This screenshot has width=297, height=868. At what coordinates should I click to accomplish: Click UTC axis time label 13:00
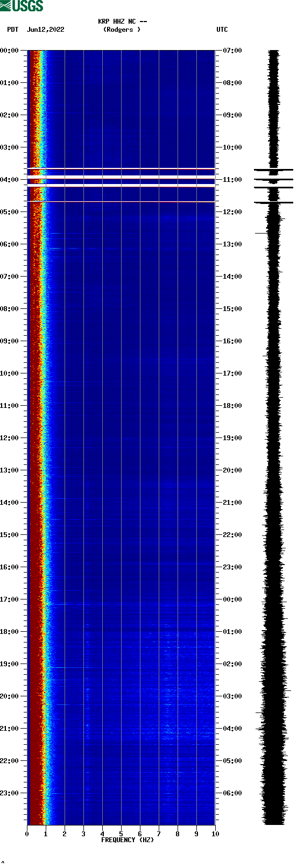pos(232,244)
